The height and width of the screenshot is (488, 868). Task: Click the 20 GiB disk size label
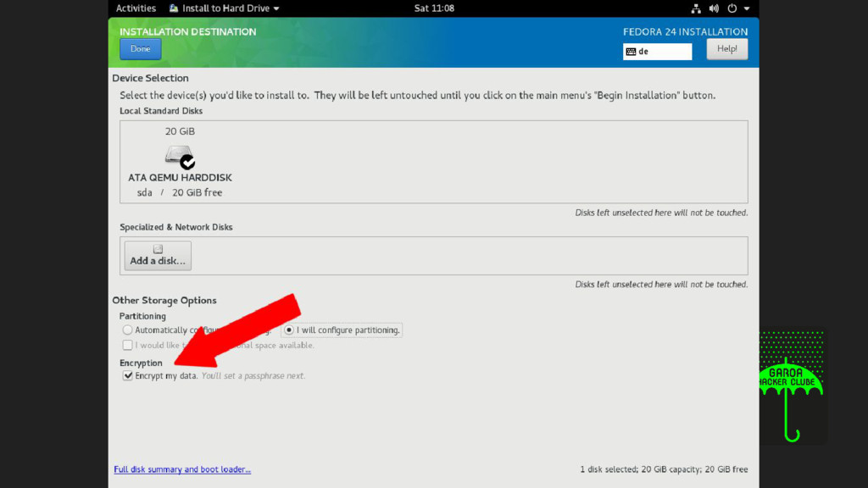tap(180, 131)
